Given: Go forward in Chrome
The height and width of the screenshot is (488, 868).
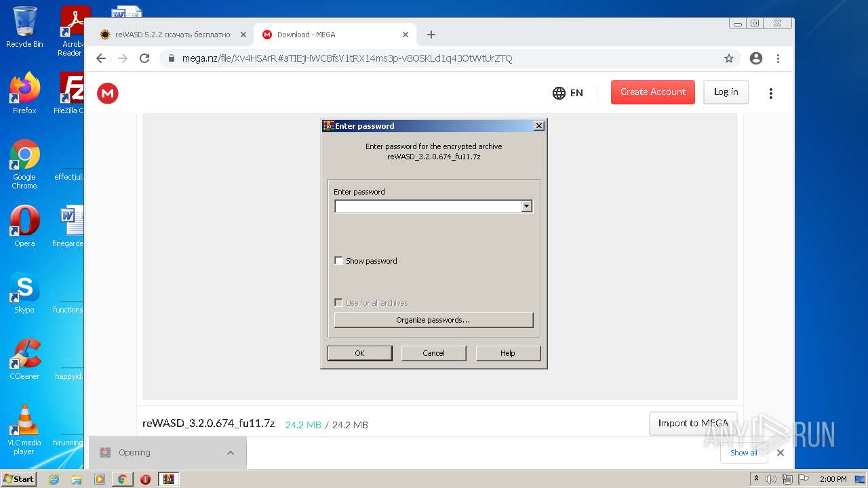Looking at the screenshot, I should [x=123, y=58].
